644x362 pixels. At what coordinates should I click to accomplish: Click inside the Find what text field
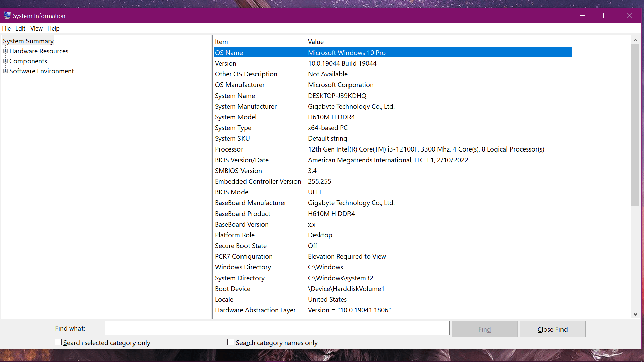click(x=277, y=328)
